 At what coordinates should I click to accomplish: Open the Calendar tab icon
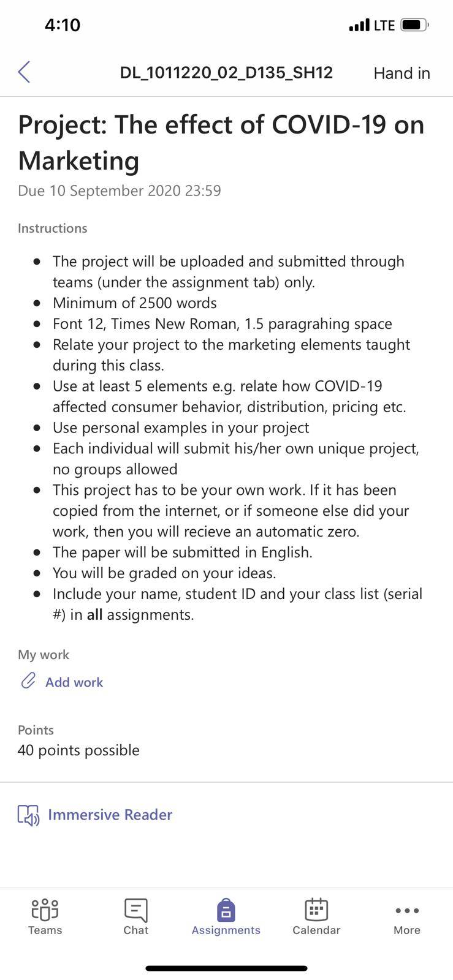pos(316,910)
